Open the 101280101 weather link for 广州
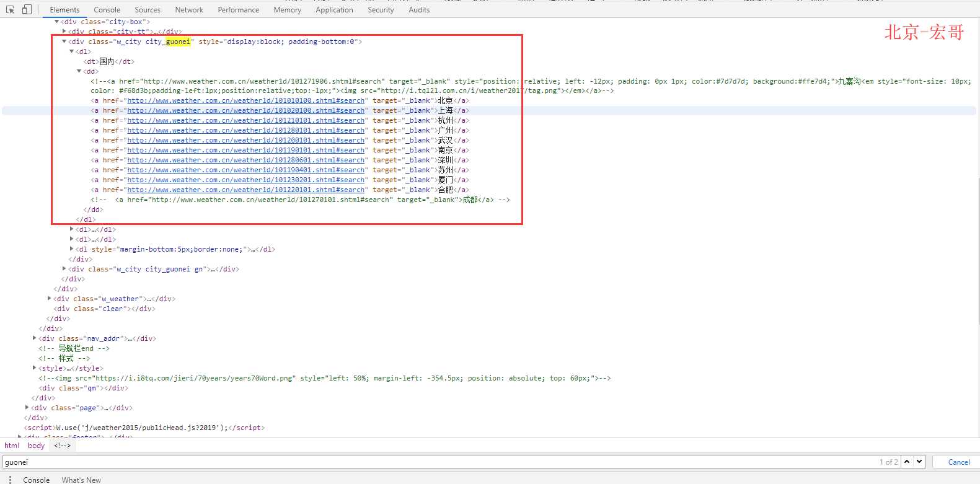The height and width of the screenshot is (484, 980). [246, 131]
